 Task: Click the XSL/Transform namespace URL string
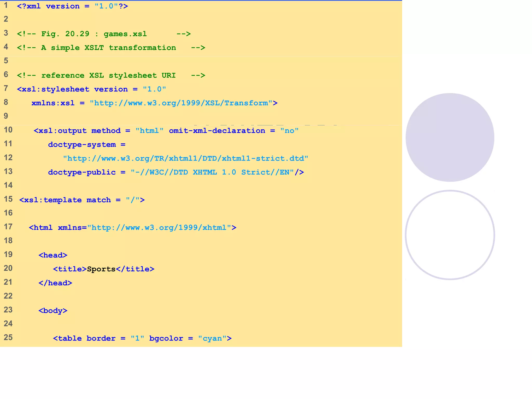point(181,103)
